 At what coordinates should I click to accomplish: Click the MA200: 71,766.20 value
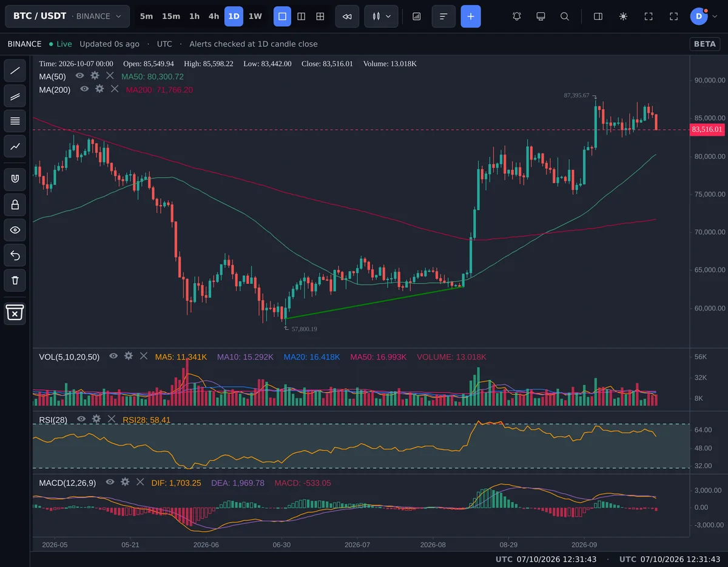click(x=159, y=90)
